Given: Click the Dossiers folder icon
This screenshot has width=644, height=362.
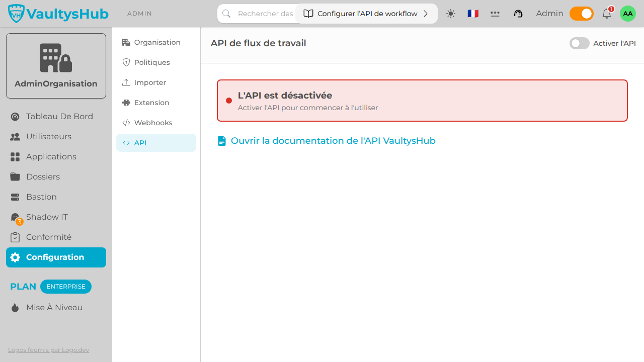Looking at the screenshot, I should pyautogui.click(x=15, y=177).
